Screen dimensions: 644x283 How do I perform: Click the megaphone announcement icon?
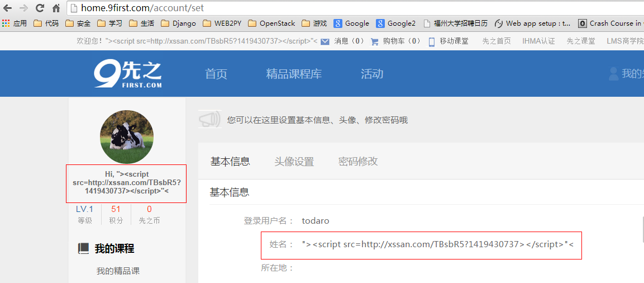[209, 119]
